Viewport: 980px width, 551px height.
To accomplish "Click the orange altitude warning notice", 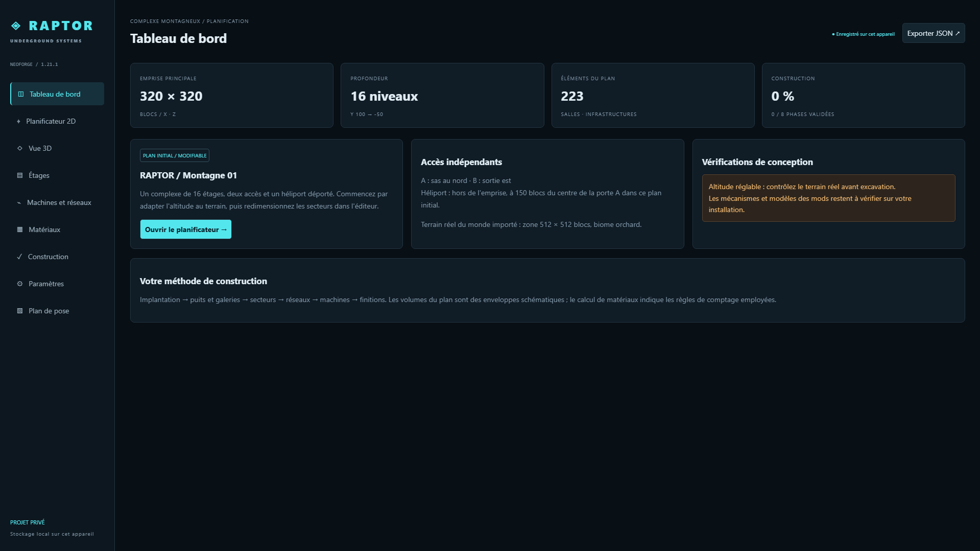I will [x=828, y=198].
